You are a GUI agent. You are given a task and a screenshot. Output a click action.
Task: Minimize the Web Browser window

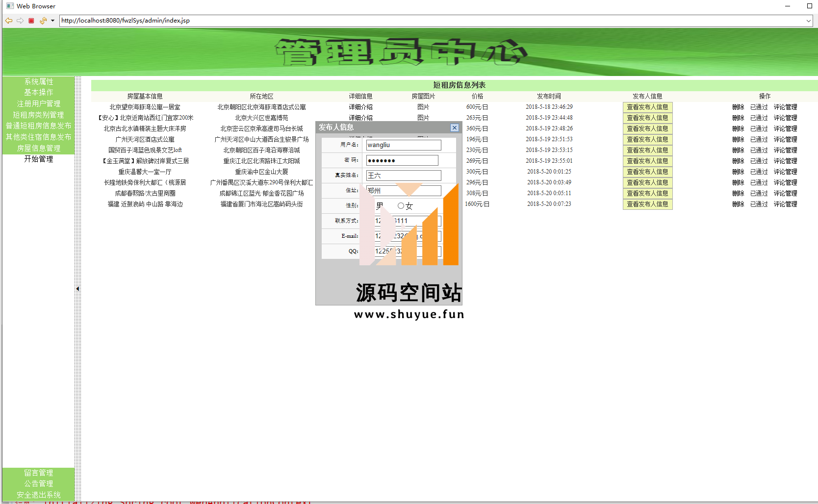(x=788, y=6)
